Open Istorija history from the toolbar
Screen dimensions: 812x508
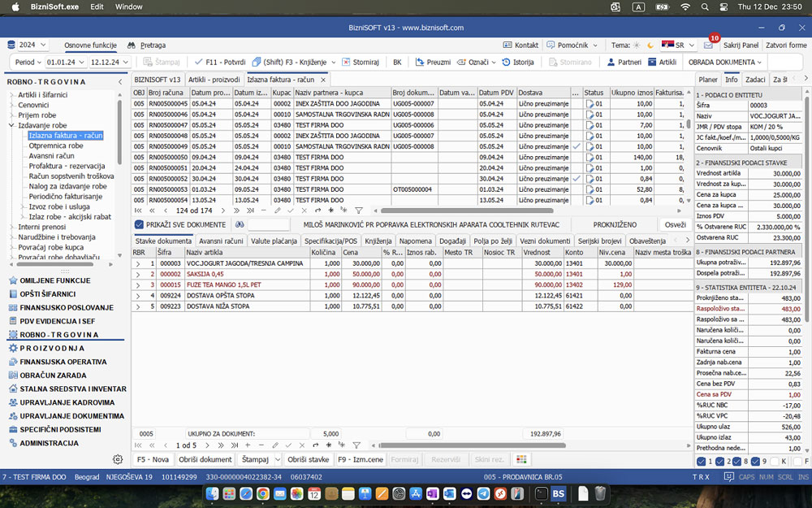pos(517,62)
